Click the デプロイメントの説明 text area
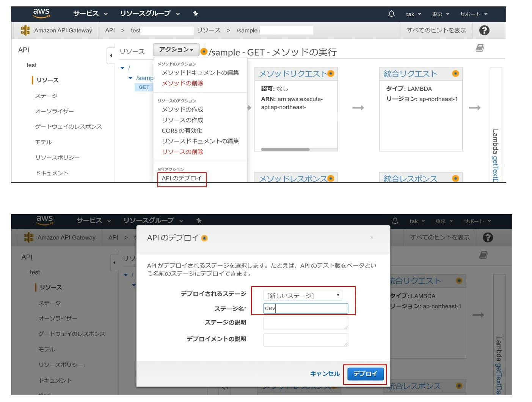 tap(306, 340)
